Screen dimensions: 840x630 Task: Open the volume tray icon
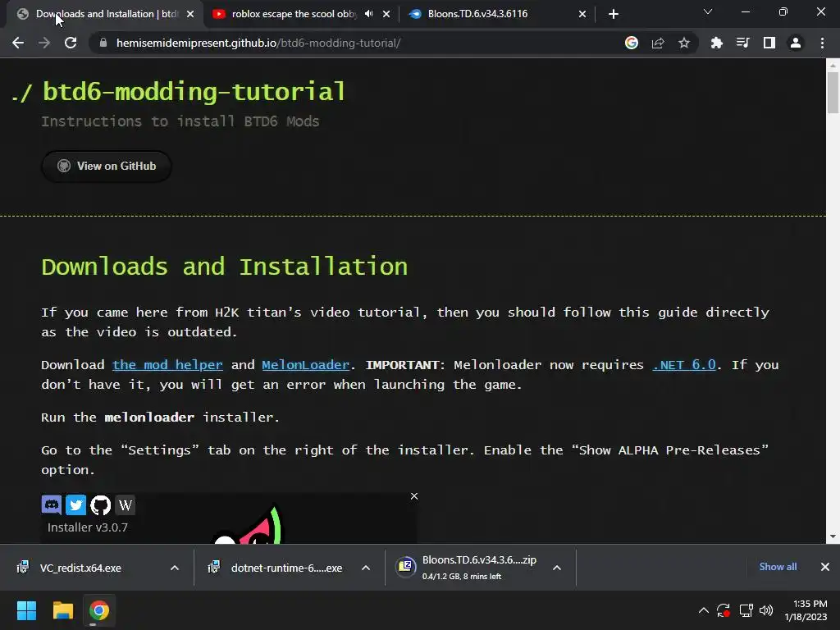tap(766, 610)
